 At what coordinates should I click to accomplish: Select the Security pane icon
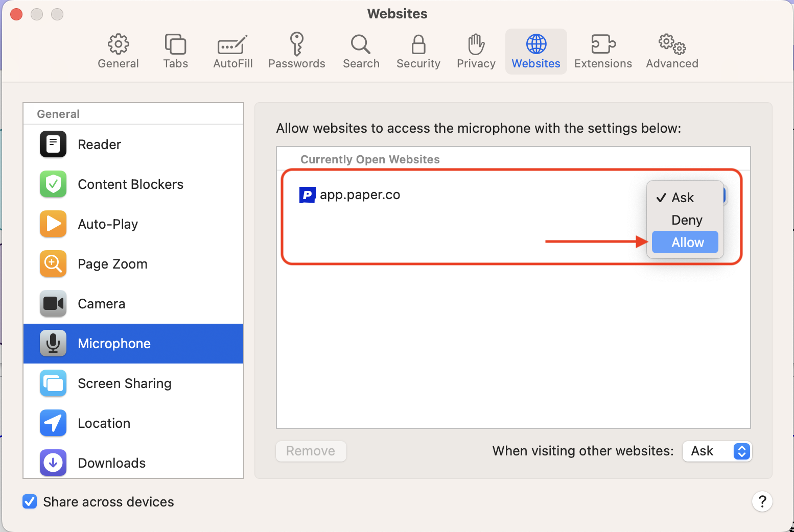click(x=418, y=51)
